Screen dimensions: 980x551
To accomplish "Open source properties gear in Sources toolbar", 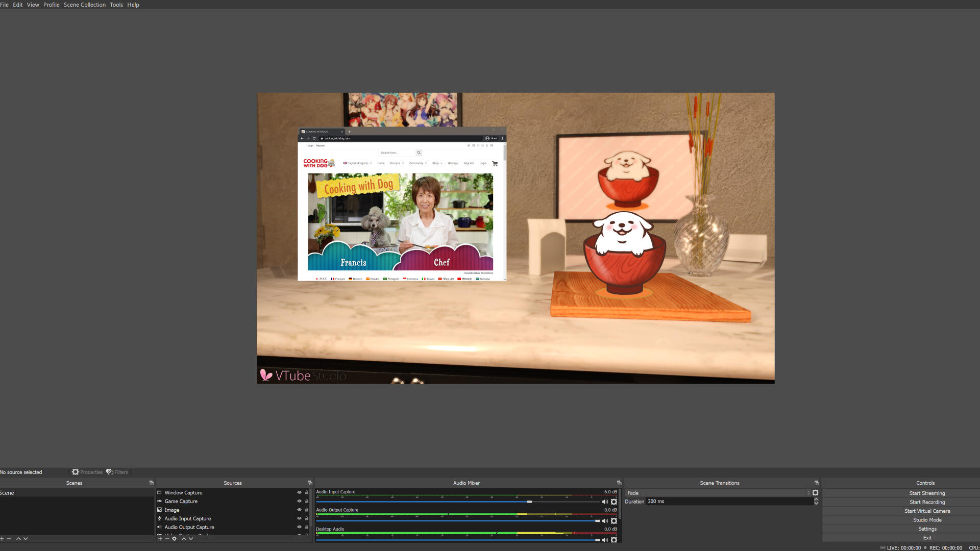I will [175, 539].
